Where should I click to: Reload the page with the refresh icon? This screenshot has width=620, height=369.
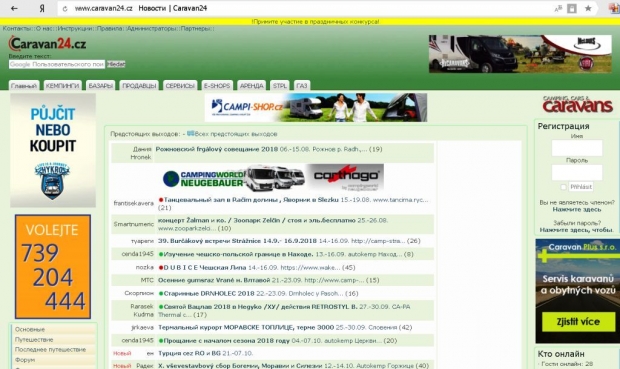pos(65,9)
